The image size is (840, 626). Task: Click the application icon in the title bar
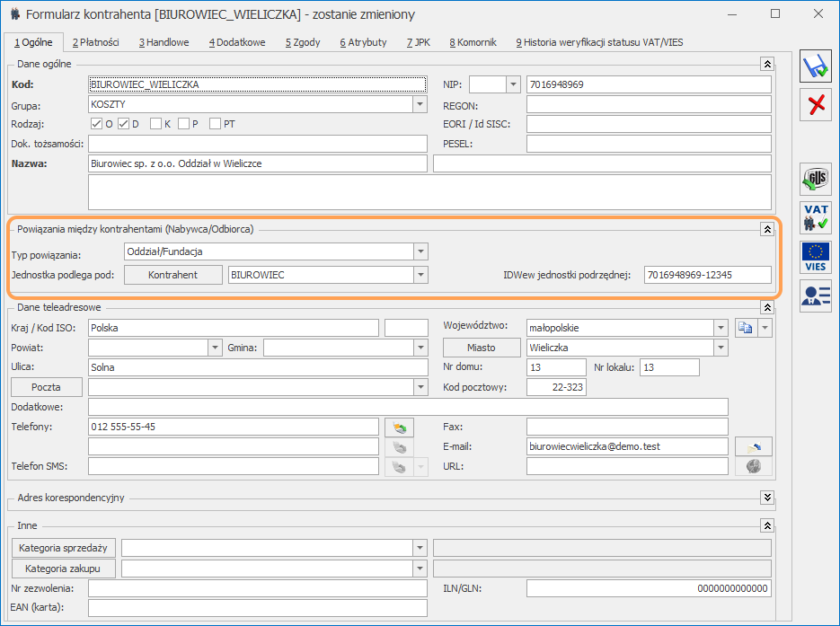tap(15, 14)
